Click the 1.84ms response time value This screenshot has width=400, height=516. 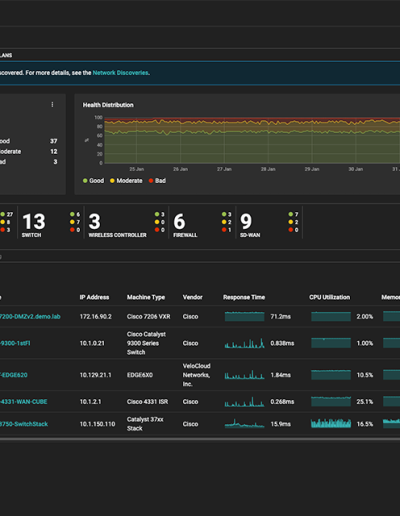pos(281,375)
